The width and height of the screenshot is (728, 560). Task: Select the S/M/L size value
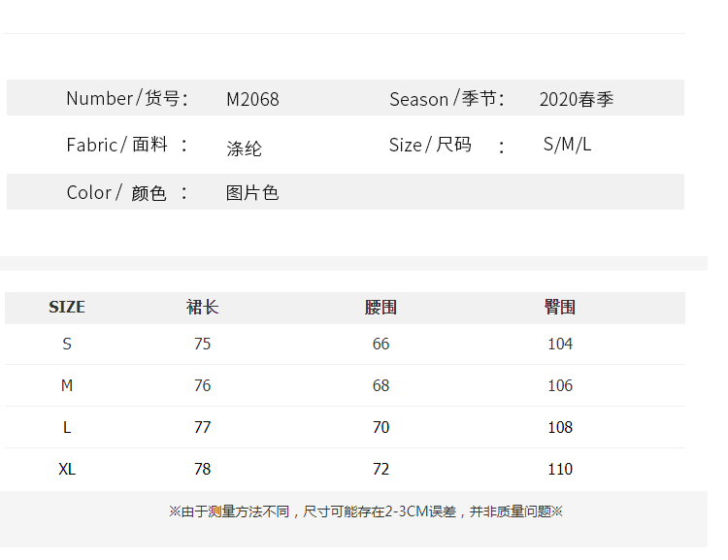pyautogui.click(x=567, y=145)
